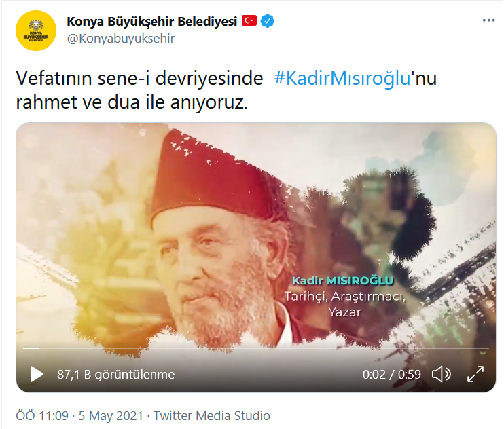The width and height of the screenshot is (504, 429).
Task: Open Konya Büyükşehir Belediyesi profile name
Action: tap(151, 22)
